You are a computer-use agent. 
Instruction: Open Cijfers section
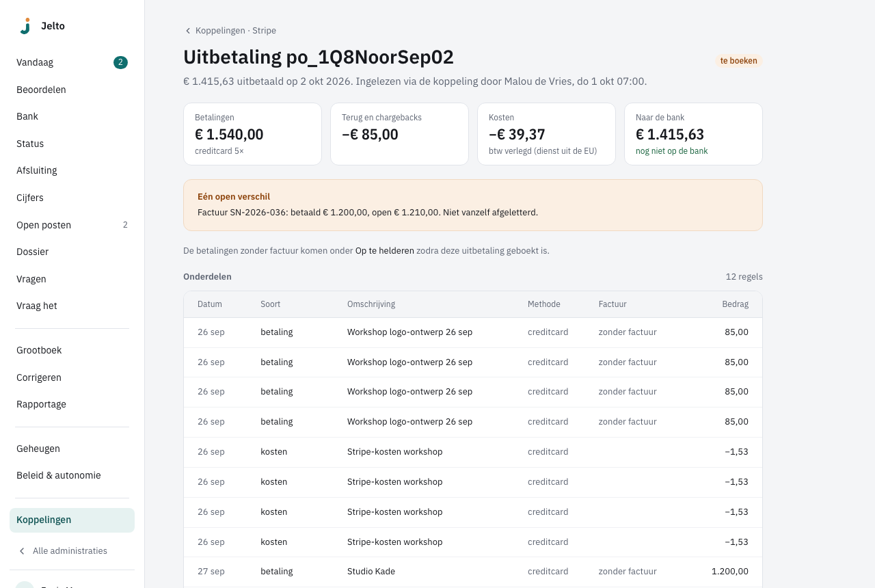(72, 198)
